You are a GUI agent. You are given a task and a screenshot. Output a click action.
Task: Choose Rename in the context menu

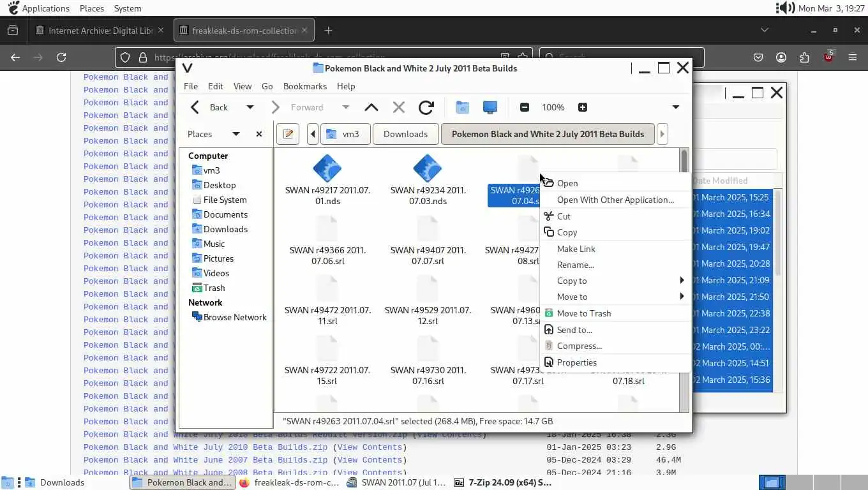click(615, 265)
